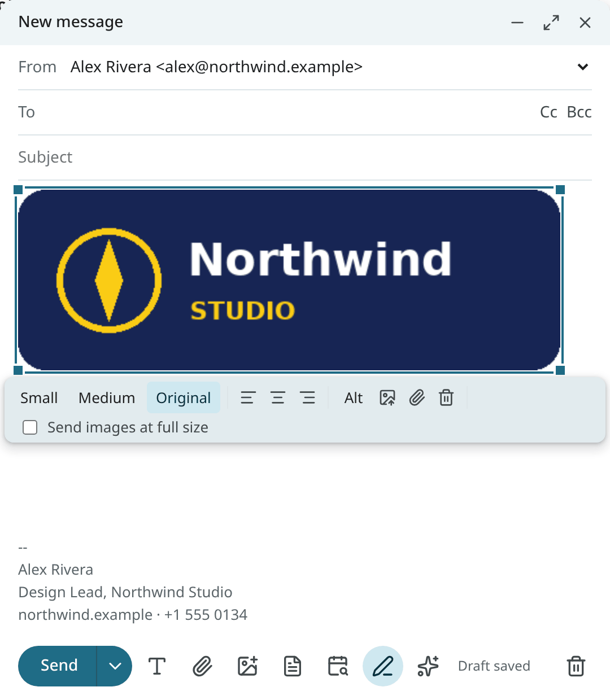
Task: Align image to the right
Action: click(x=308, y=398)
